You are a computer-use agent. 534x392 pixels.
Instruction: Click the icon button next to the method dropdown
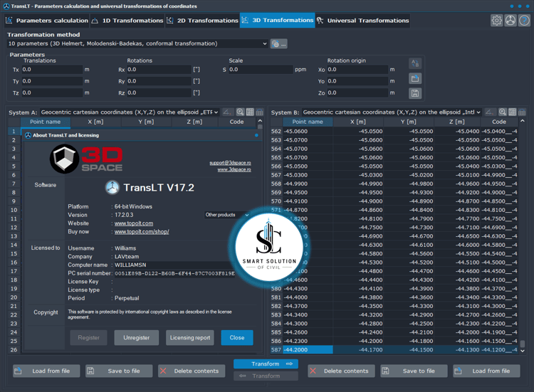278,44
